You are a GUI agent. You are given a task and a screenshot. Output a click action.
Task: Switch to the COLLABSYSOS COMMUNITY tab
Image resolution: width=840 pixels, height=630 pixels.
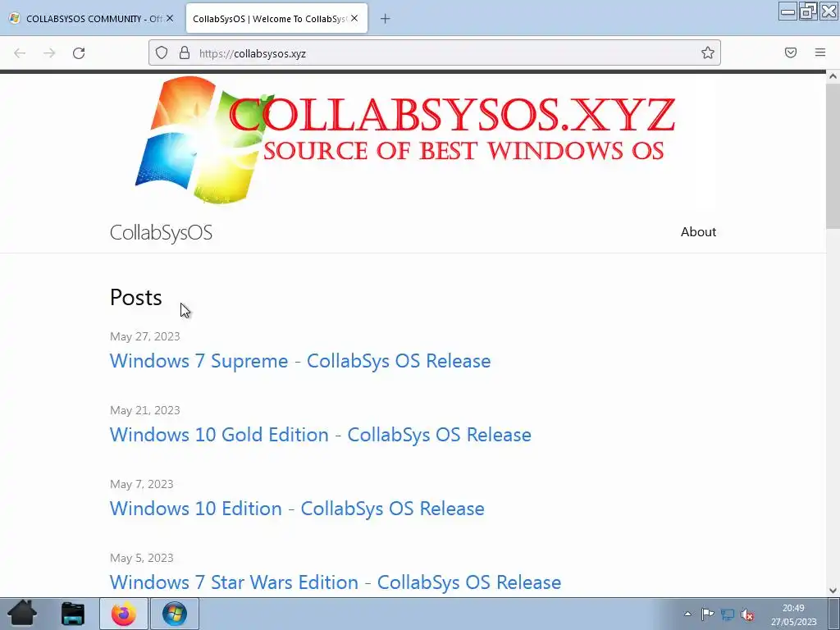point(91,19)
